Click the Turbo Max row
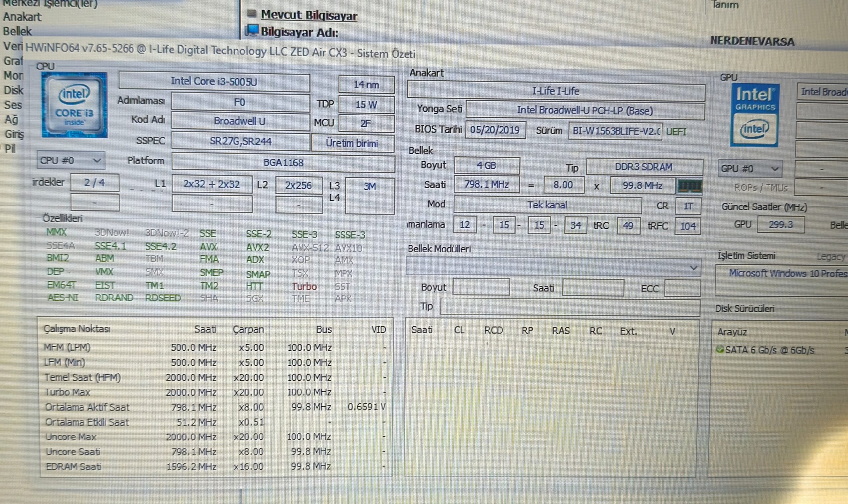This screenshot has width=848, height=504. (216, 392)
